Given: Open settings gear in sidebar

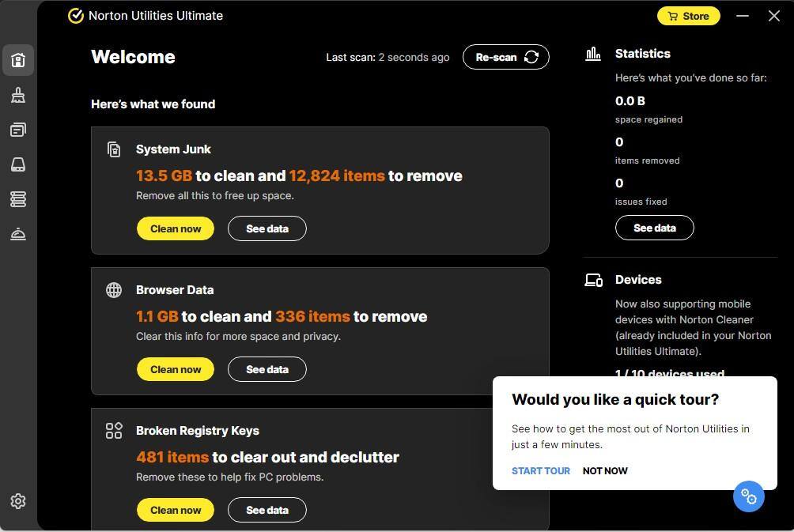Looking at the screenshot, I should pyautogui.click(x=18, y=501).
